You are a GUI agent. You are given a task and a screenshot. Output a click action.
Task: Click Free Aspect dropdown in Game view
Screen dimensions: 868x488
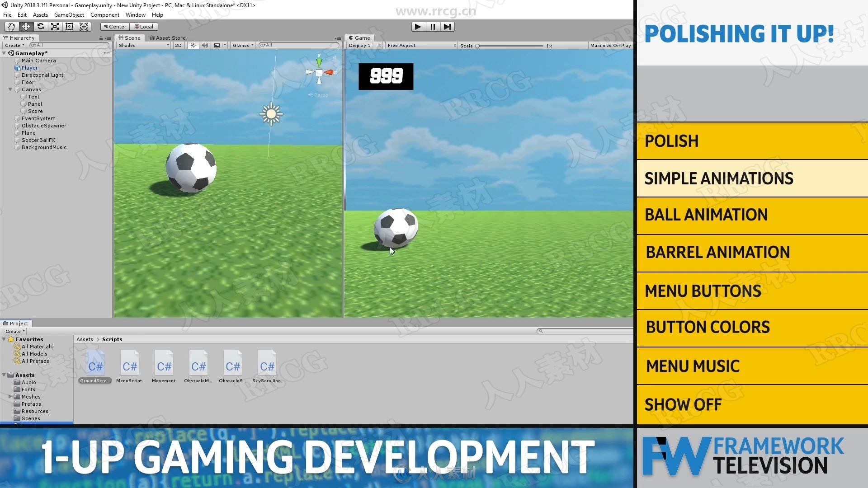coord(417,45)
